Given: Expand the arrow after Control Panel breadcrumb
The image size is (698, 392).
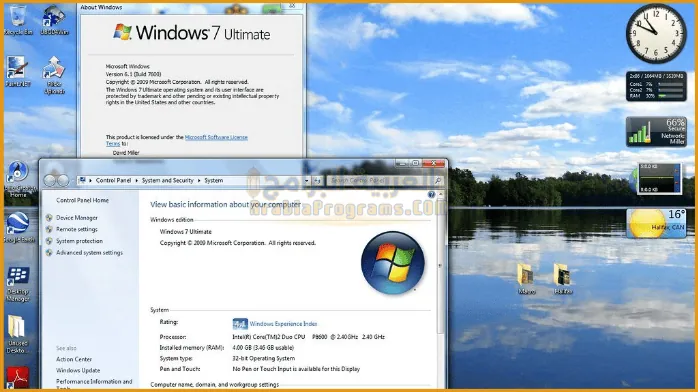Looking at the screenshot, I should click(136, 181).
